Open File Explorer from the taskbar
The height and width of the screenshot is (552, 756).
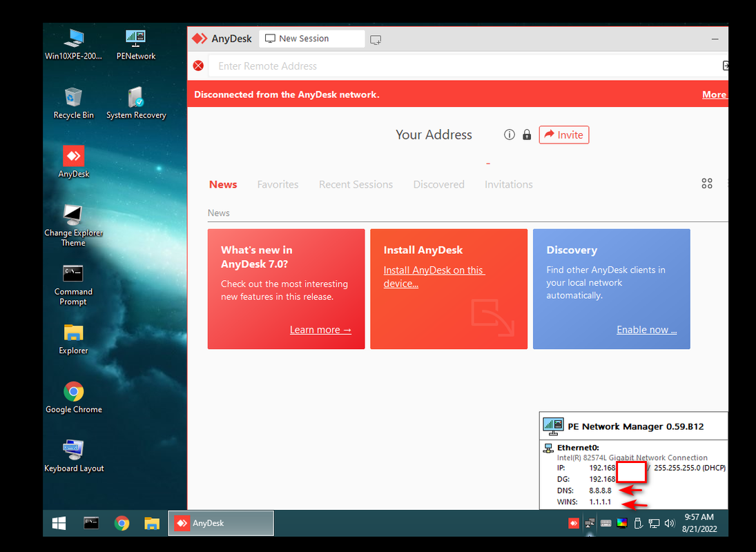[152, 523]
